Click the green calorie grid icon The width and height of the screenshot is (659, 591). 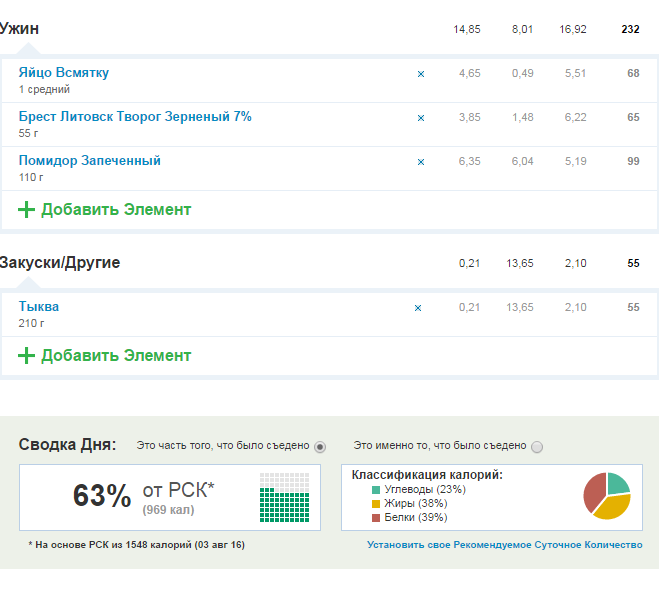coord(284,497)
